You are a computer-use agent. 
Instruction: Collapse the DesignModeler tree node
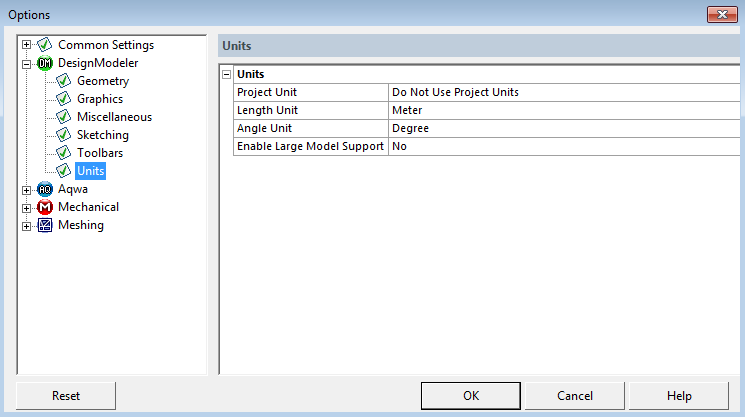[x=27, y=63]
